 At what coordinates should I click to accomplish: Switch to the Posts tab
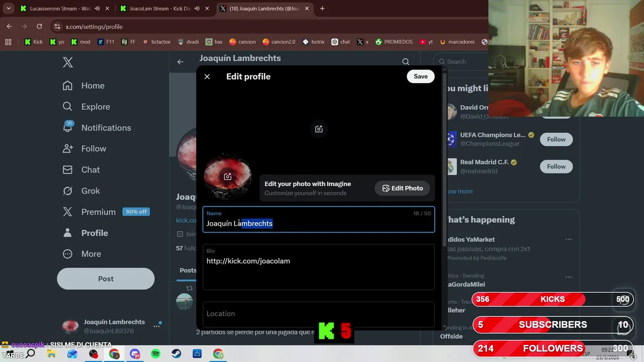188,270
